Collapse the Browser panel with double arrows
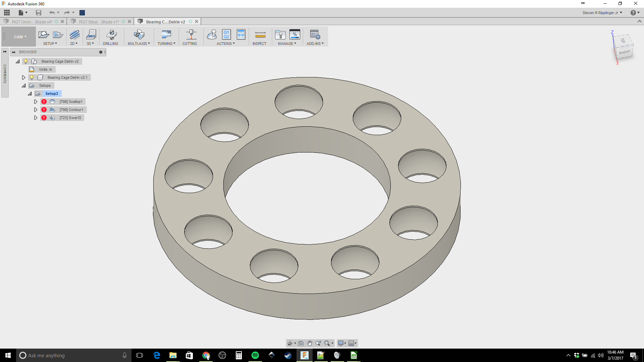 point(13,52)
